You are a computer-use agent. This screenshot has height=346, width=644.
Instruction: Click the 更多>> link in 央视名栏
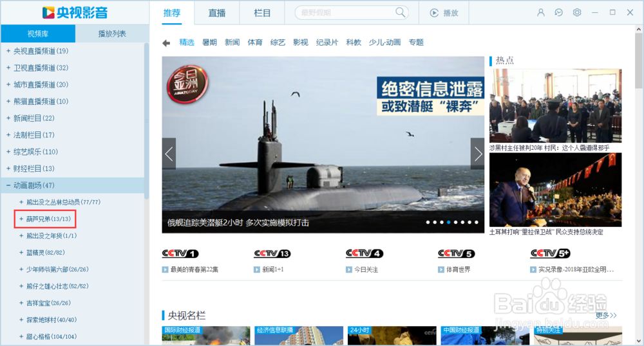click(606, 315)
